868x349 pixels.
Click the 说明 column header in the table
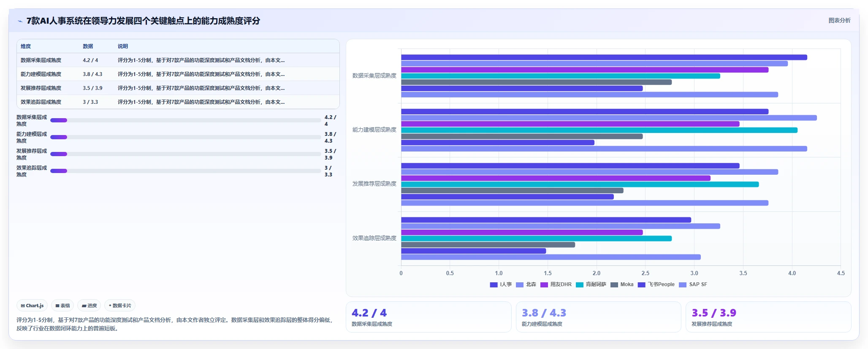tap(123, 46)
